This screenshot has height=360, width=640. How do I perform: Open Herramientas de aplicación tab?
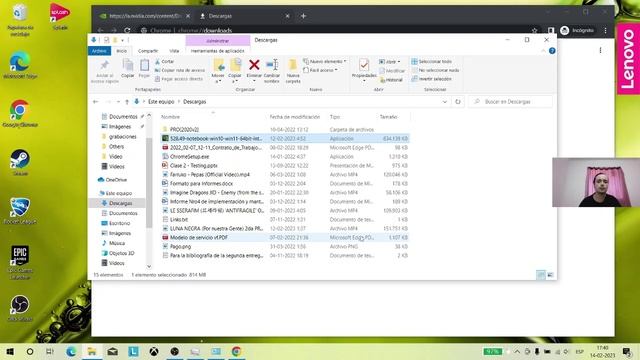click(x=218, y=51)
